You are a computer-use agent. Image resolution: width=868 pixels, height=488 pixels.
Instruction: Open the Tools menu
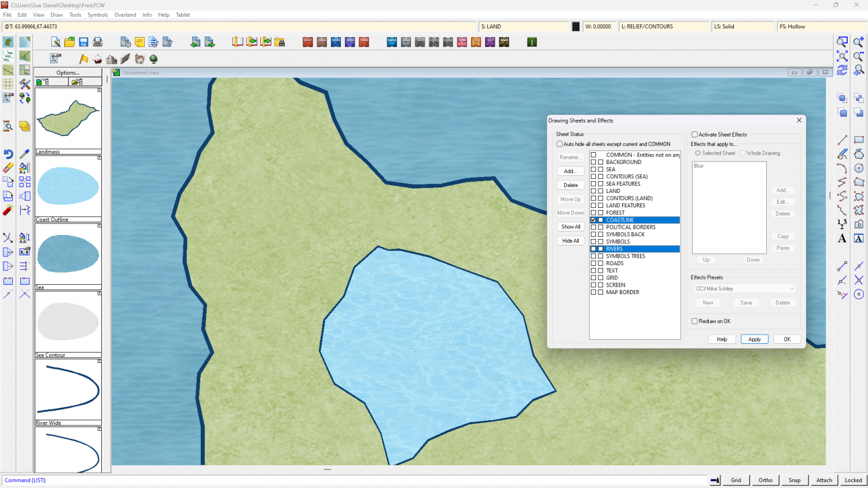click(x=75, y=15)
